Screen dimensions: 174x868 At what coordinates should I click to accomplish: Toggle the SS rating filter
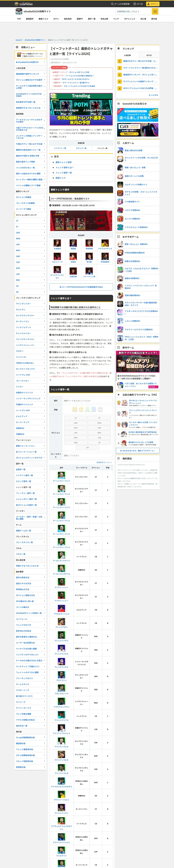(75, 409)
